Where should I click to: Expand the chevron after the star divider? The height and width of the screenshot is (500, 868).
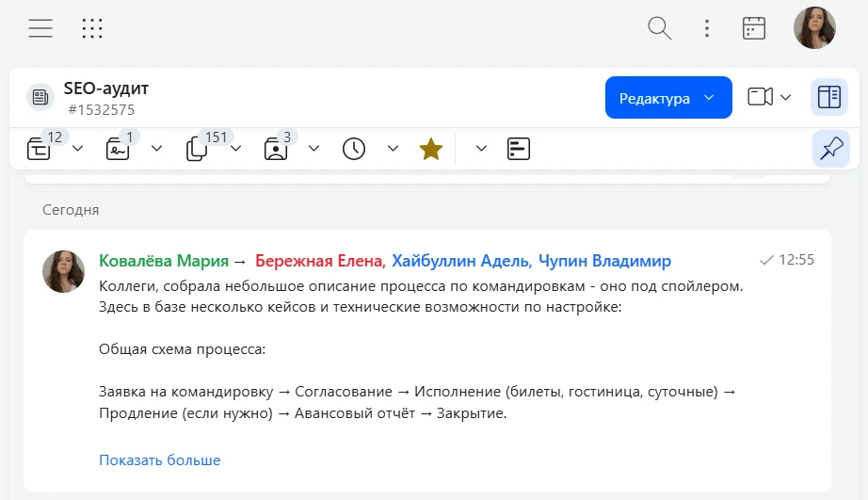[481, 149]
